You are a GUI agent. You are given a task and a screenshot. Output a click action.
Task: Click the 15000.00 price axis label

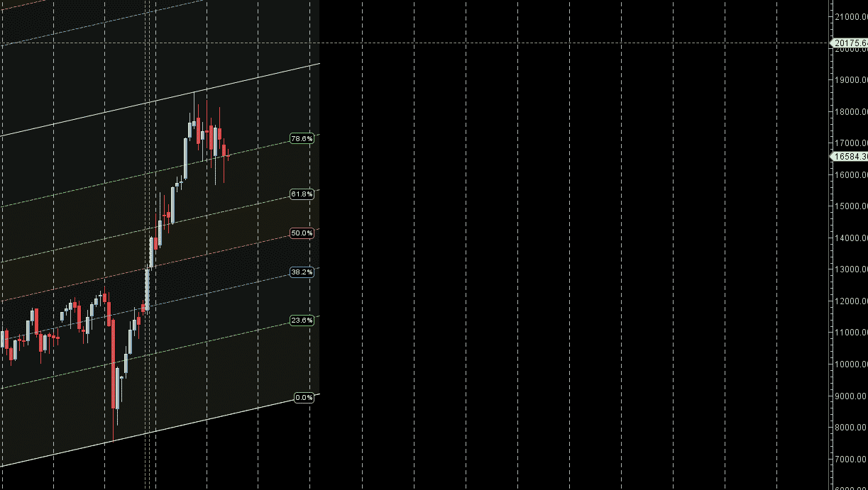pyautogui.click(x=851, y=206)
